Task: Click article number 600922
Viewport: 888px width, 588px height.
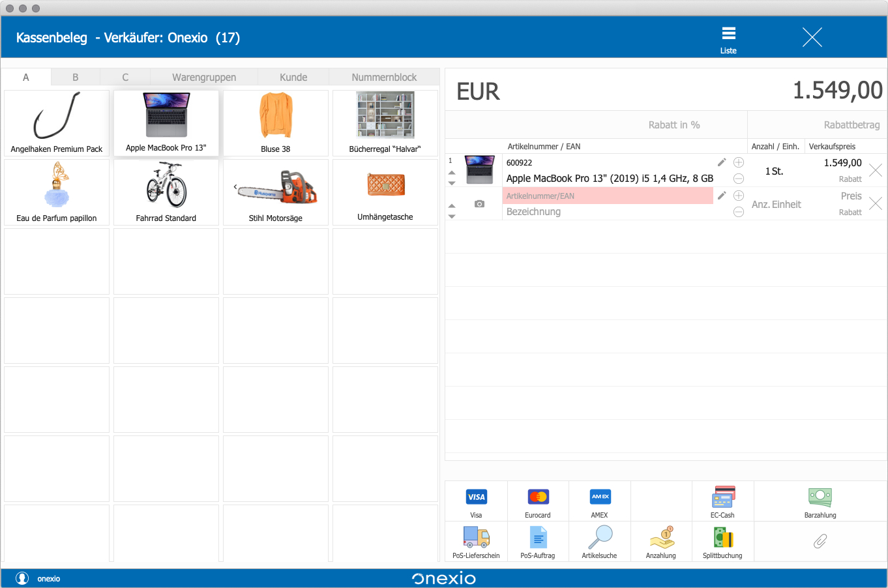Action: (519, 163)
